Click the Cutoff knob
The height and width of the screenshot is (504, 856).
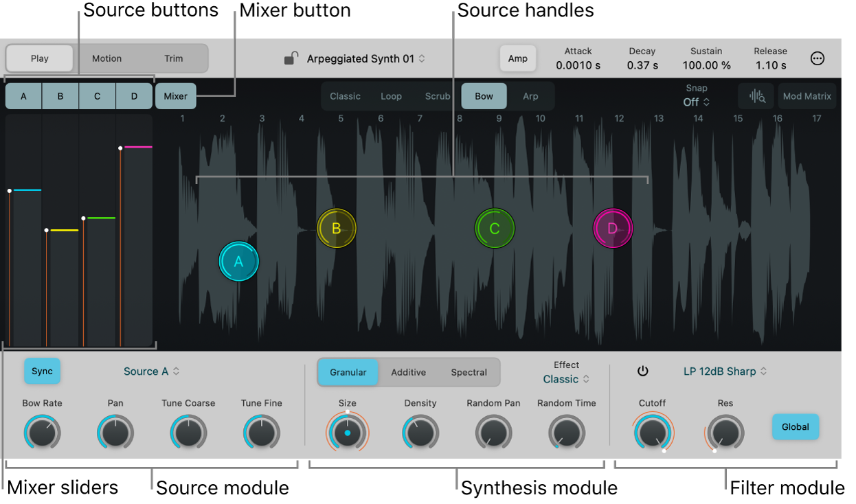pyautogui.click(x=653, y=433)
